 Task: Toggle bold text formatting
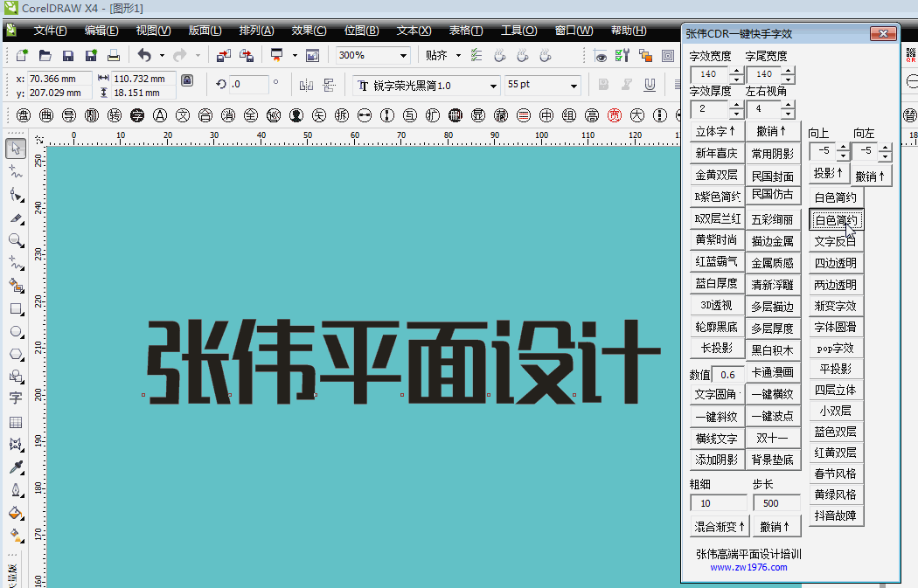point(603,85)
